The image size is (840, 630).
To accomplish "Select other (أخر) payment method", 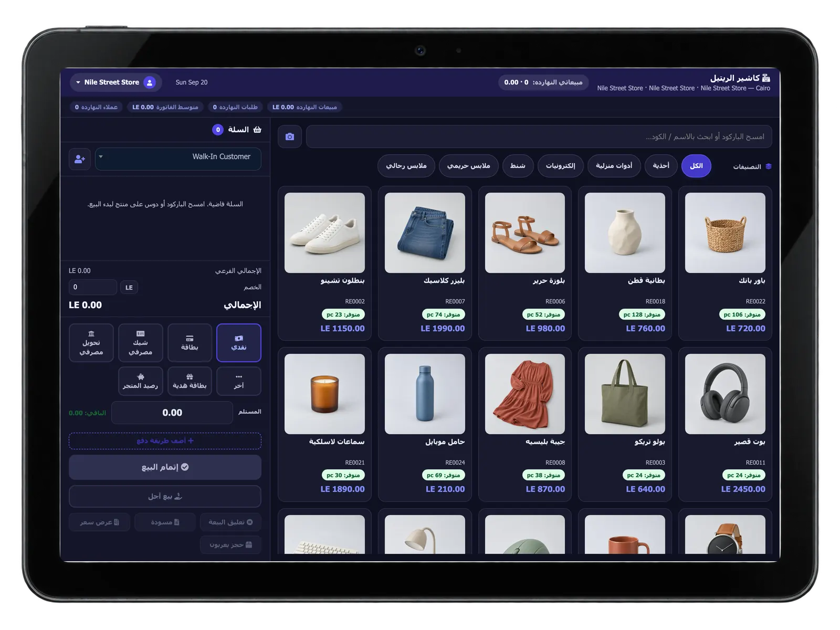I will [239, 381].
